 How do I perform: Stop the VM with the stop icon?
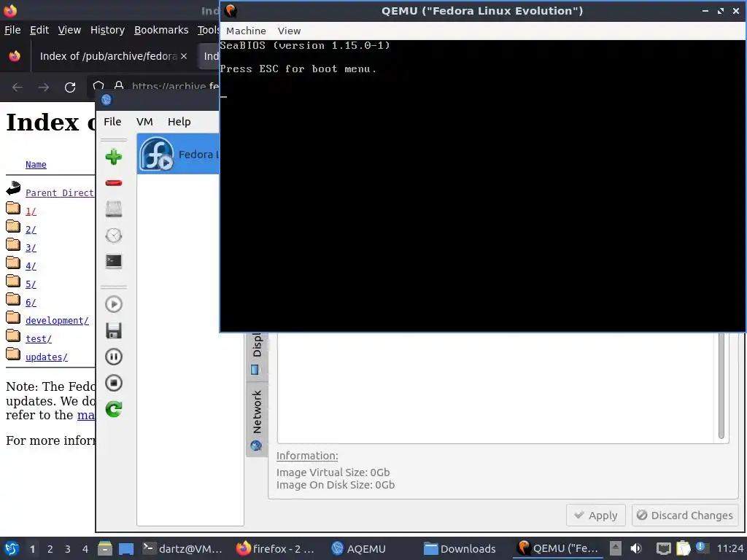[113, 383]
